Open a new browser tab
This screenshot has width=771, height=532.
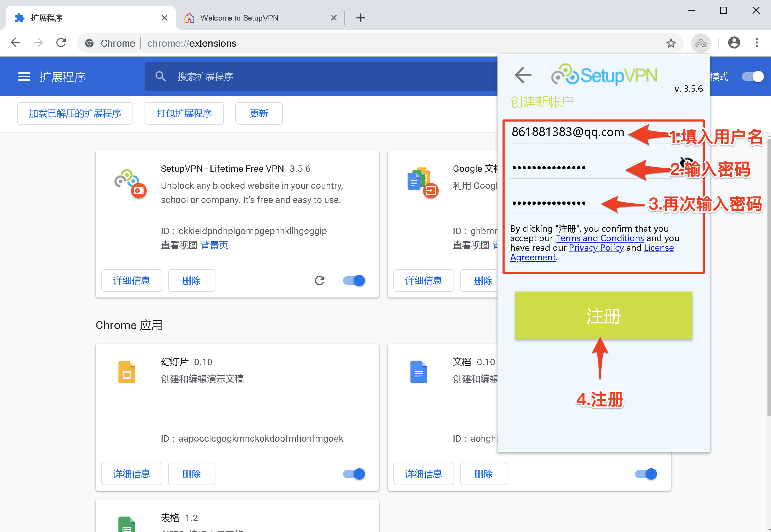pos(360,18)
